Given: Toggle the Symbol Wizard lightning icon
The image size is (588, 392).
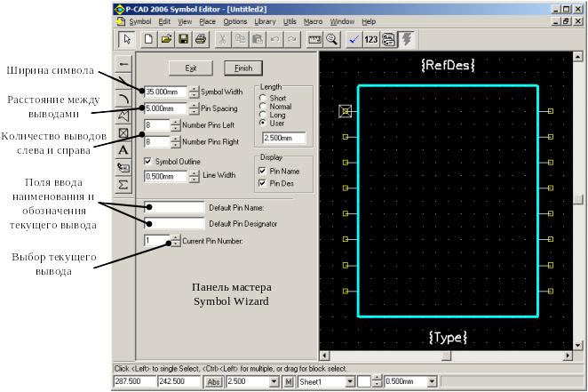Looking at the screenshot, I should click(406, 39).
